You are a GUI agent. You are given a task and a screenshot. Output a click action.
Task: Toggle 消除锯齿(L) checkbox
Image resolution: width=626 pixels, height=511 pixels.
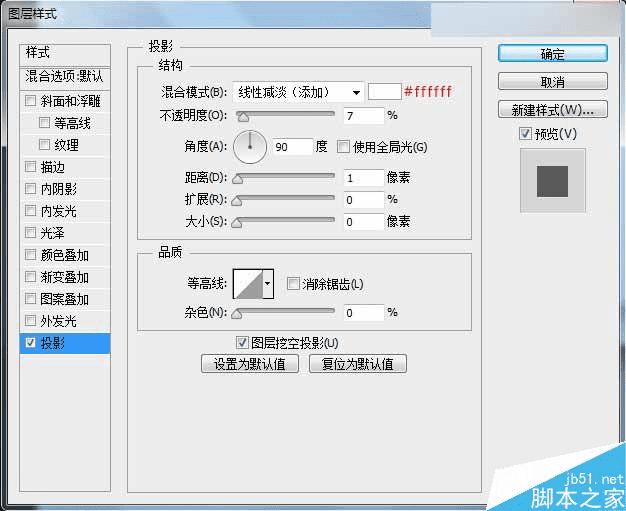click(293, 284)
